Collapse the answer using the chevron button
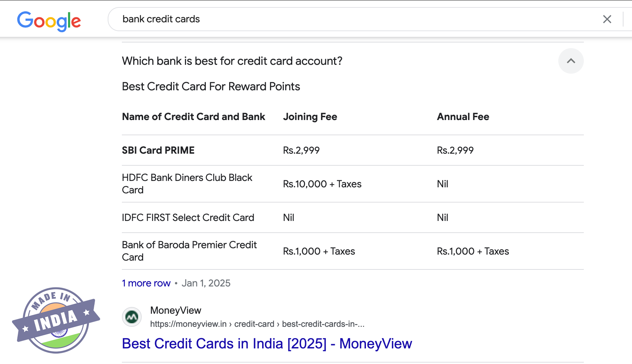 571,61
